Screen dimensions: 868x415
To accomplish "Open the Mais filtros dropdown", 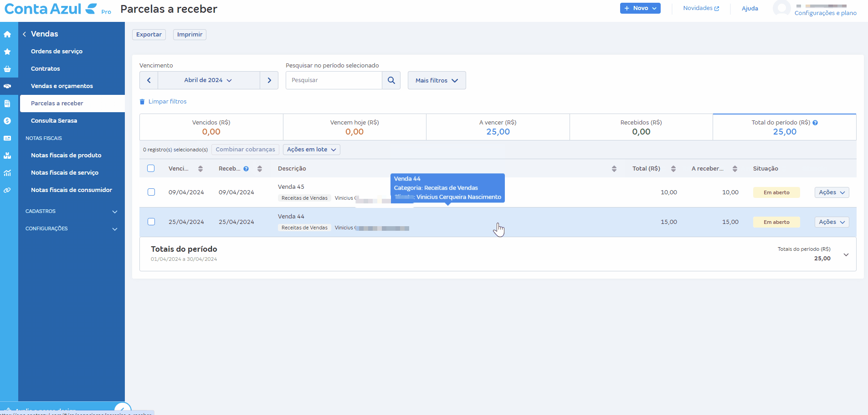I will click(x=437, y=80).
